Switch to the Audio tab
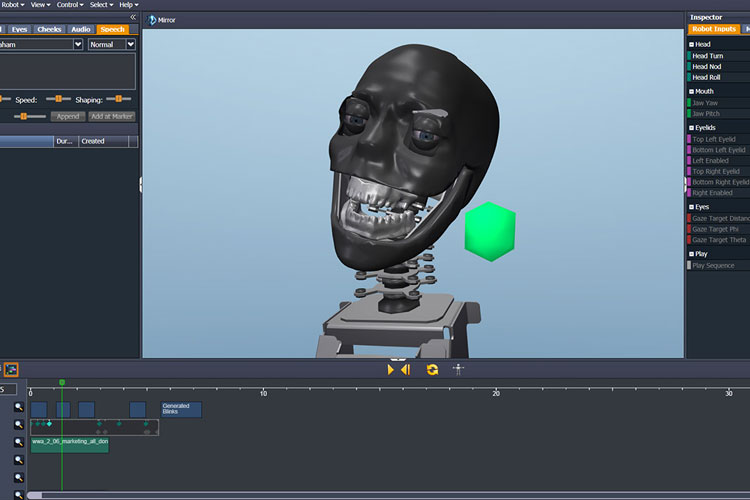750x500 pixels. 81,30
